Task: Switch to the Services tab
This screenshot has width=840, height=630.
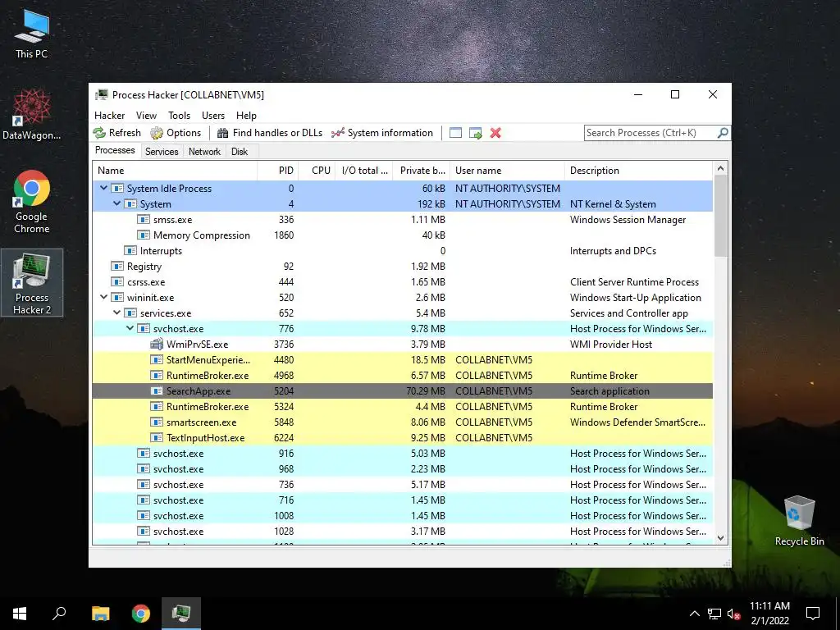Action: point(162,152)
